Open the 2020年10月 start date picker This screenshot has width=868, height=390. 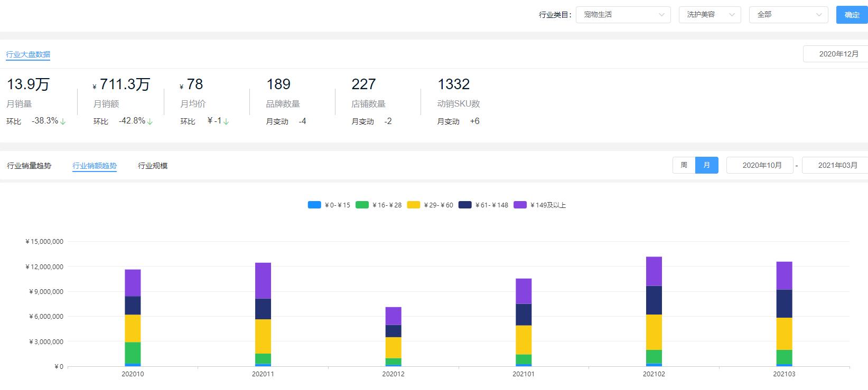760,165
